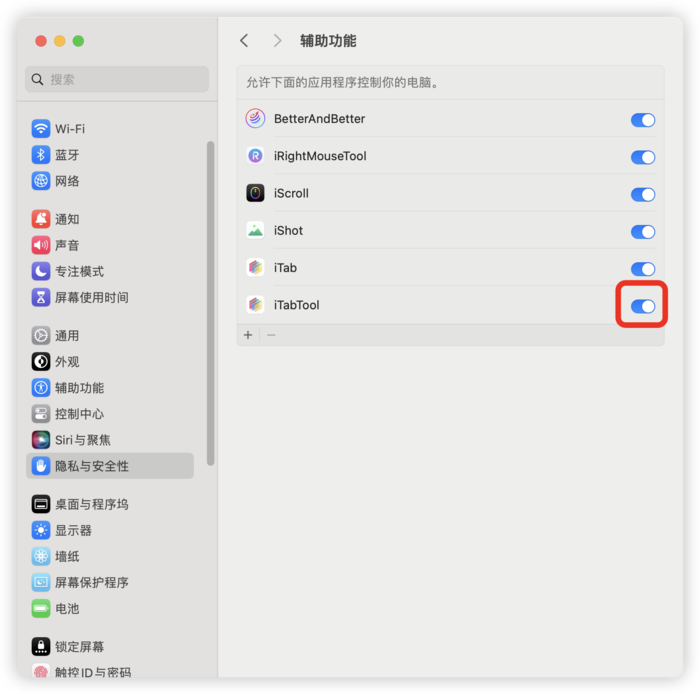Toggle off iShot accessibility permission
The image size is (700, 694).
[643, 232]
